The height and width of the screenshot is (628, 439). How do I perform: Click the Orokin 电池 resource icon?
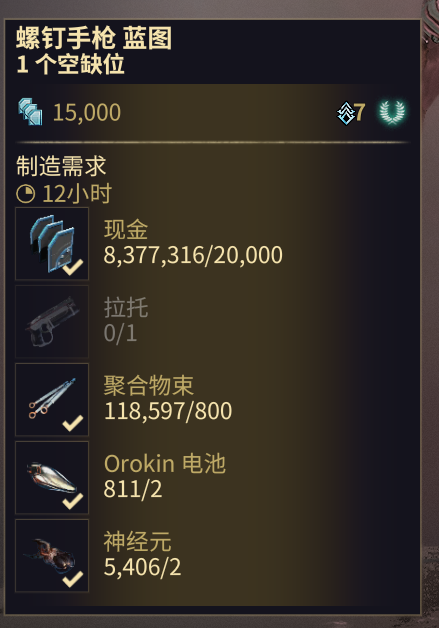click(52, 477)
